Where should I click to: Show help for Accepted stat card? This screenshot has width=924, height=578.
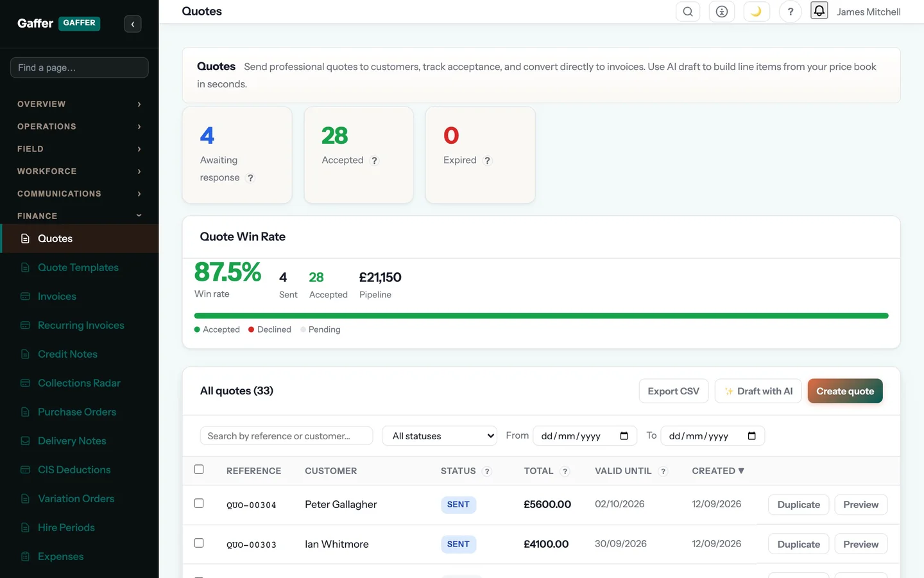point(375,161)
